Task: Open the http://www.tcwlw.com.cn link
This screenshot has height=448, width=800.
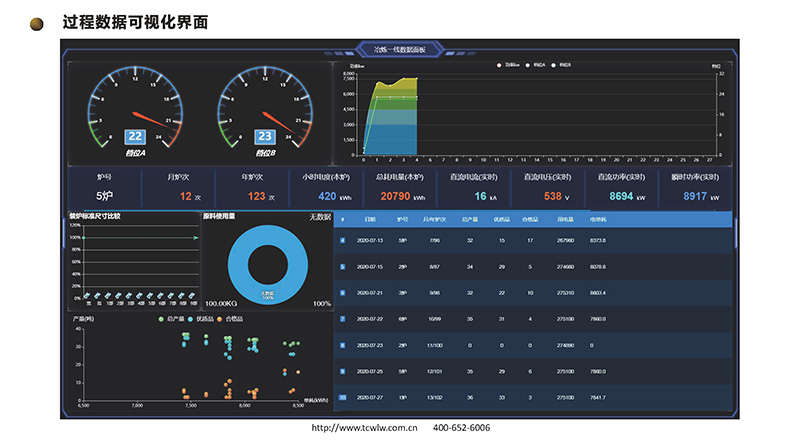Action: point(364,428)
